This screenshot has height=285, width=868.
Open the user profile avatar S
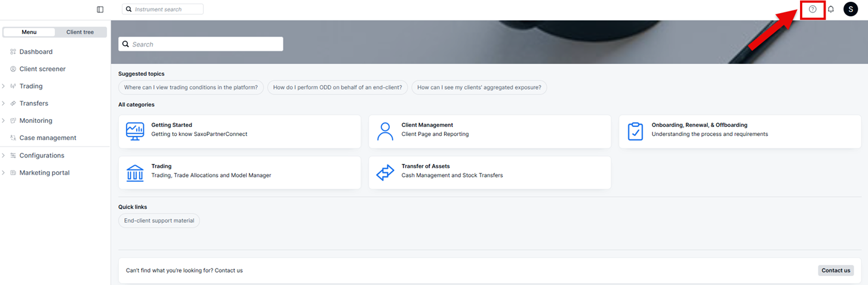click(x=850, y=10)
